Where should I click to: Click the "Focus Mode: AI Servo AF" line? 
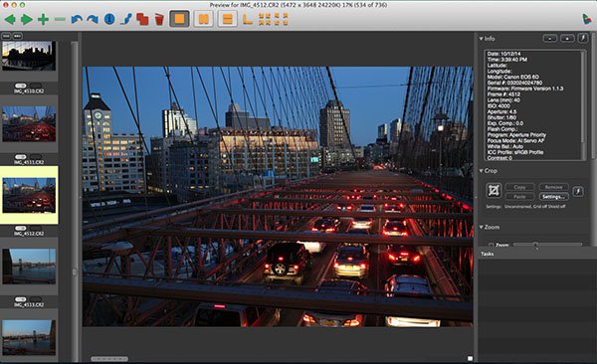point(515,140)
